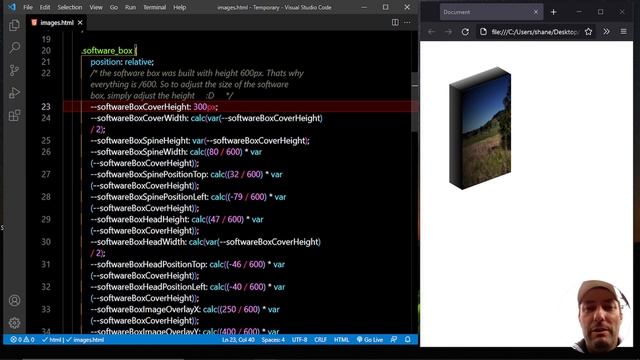This screenshot has height=360, width=640.
Task: Go forward in the browser
Action: (448, 32)
